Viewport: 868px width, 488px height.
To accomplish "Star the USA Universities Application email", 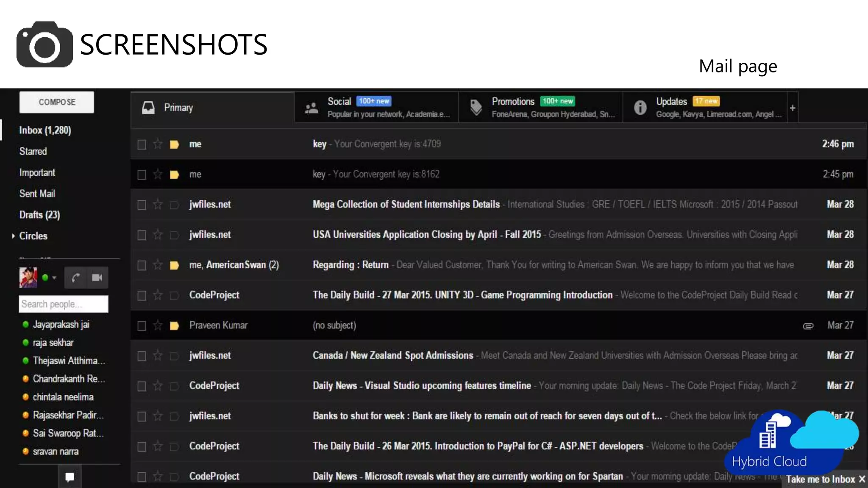I will [158, 235].
